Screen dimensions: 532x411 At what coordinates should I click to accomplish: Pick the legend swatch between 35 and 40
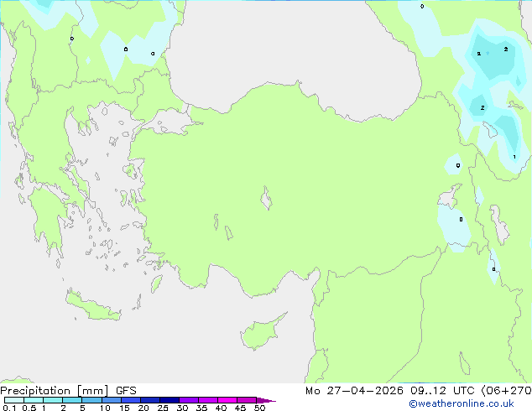(x=208, y=400)
